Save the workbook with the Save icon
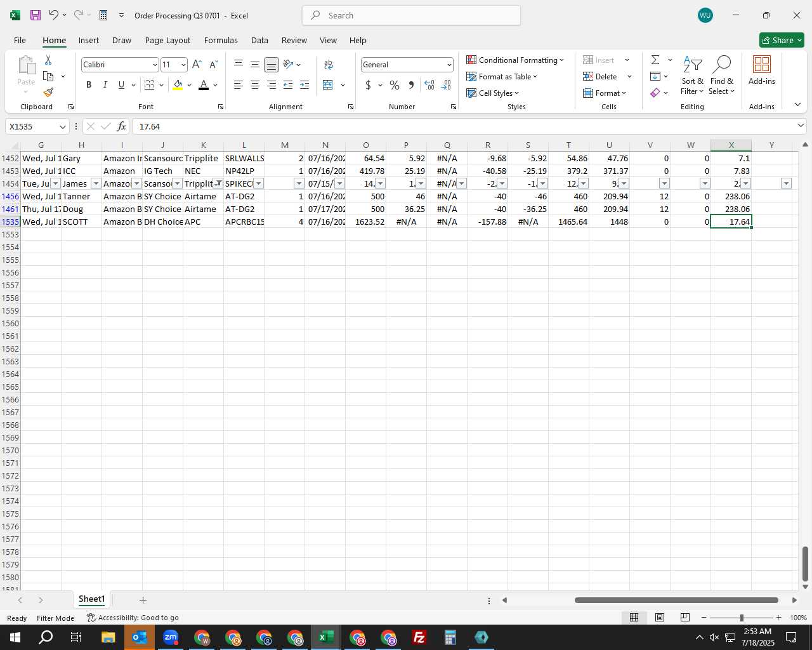Screen dimensions: 812x650 click(x=36, y=15)
